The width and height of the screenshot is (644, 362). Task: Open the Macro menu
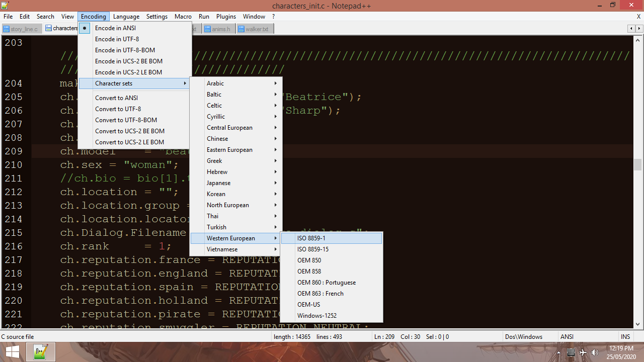(183, 17)
